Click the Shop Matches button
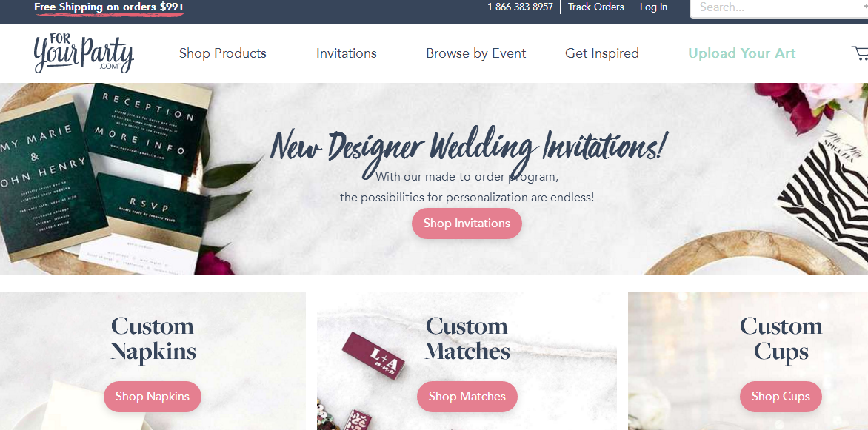Screen dimensions: 868x430 pos(467,396)
